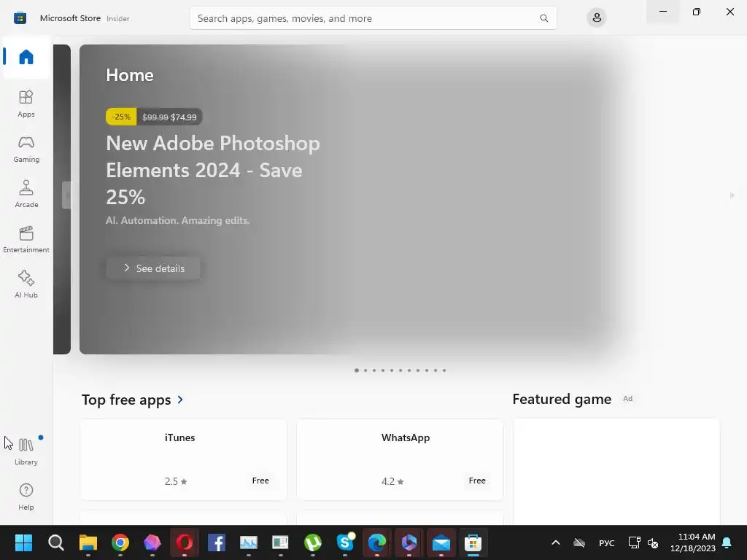Click the Featured game heading
This screenshot has height=560, width=747.
pyautogui.click(x=562, y=399)
